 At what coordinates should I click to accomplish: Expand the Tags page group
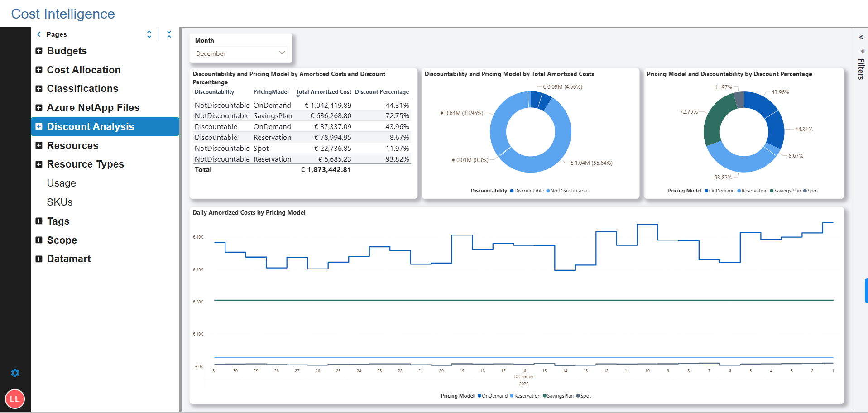pyautogui.click(x=39, y=221)
